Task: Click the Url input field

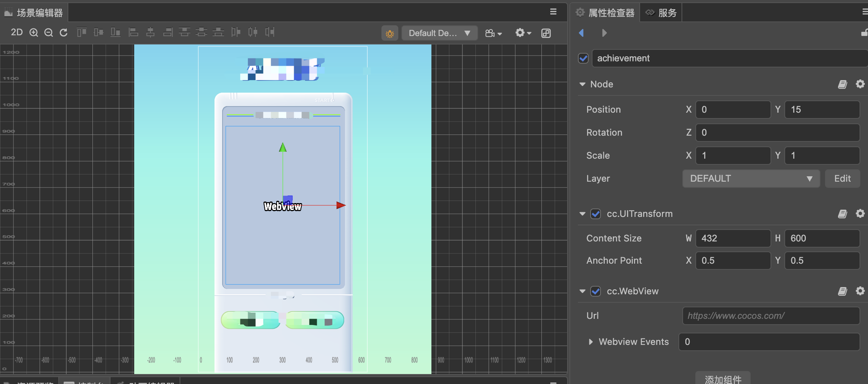Action: 771,316
